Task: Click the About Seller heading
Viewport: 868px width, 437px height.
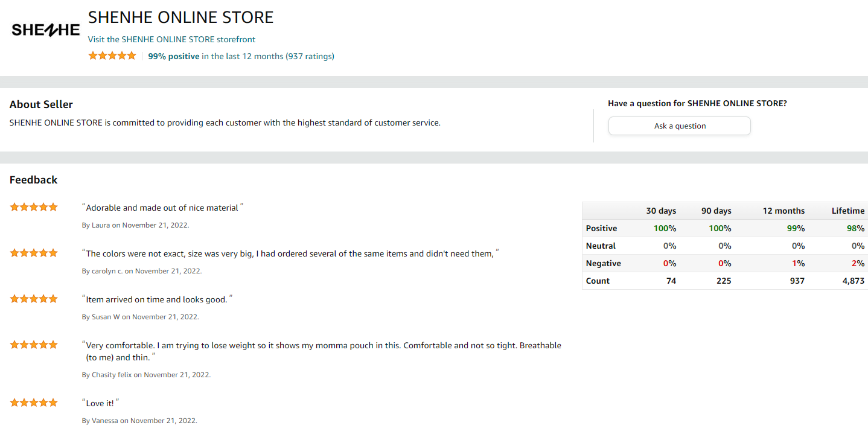Action: click(41, 104)
